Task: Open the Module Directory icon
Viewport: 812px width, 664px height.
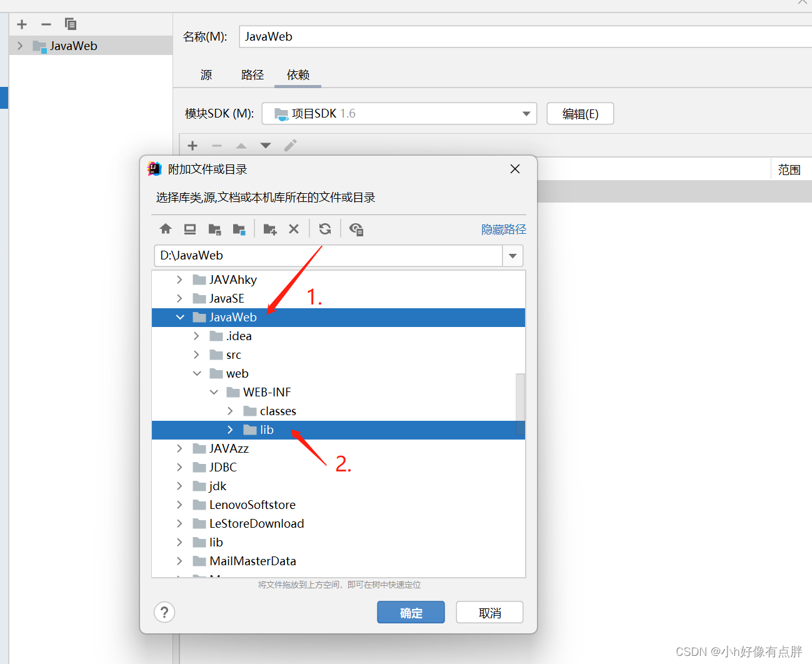Action: 239,229
